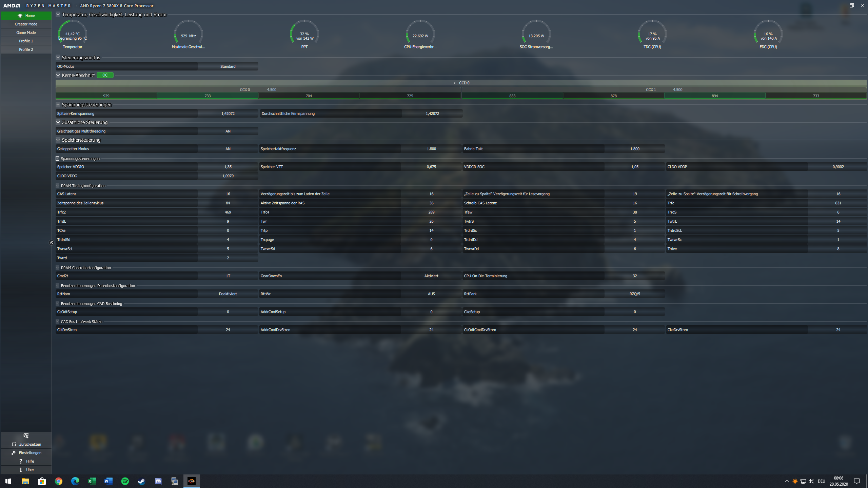Click the collapse sidebar double-chevron icon
Viewport: 868px width, 488px height.
point(52,243)
